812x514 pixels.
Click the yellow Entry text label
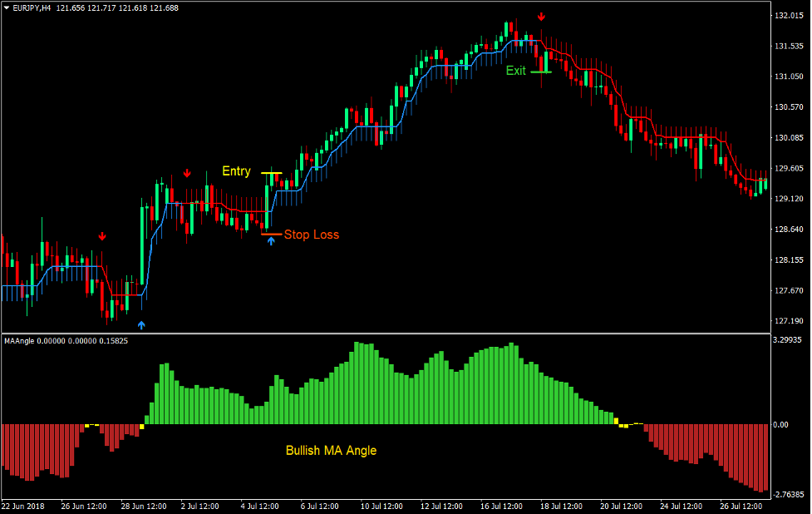(x=236, y=171)
